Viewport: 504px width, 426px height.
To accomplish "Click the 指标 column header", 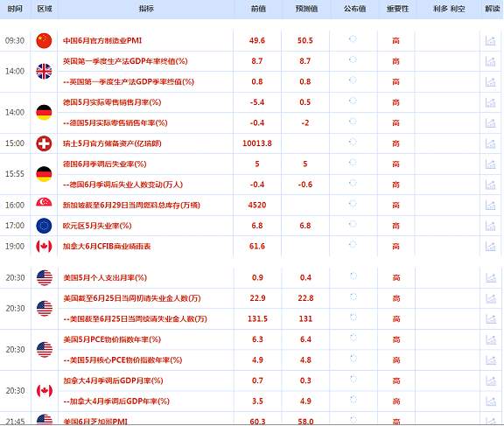I will [x=146, y=9].
